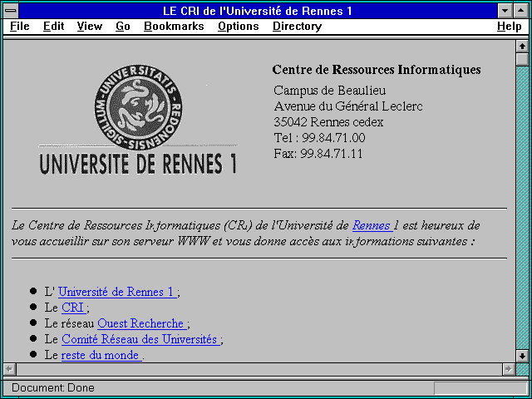Open the Help menu
Screen dimensions: 532x399
pos(510,27)
